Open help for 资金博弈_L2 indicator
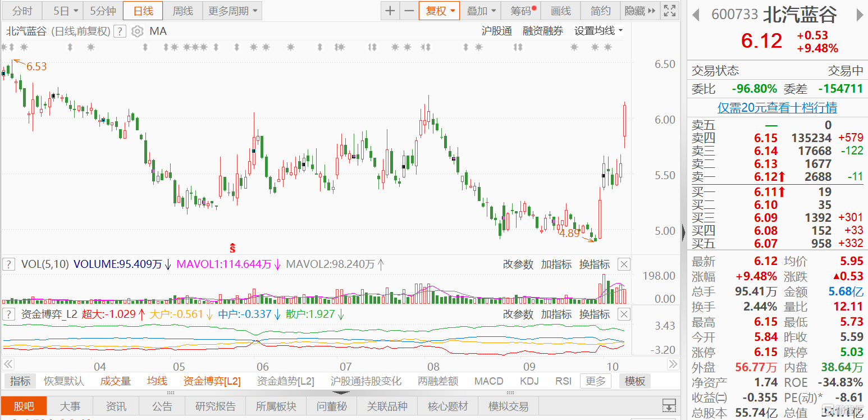Screen dimensions: 868x420 click(8, 314)
